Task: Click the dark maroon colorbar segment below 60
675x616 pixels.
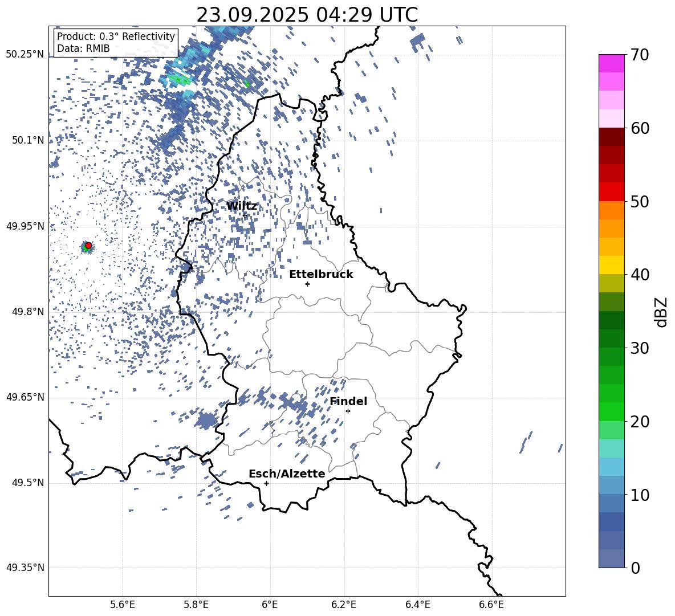Action: [x=612, y=137]
